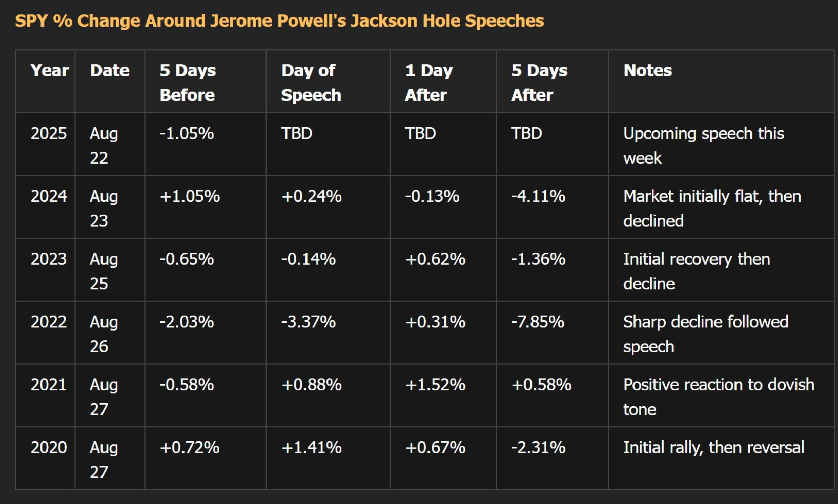
Task: Click the 5 Days Before header
Action: coord(188,82)
